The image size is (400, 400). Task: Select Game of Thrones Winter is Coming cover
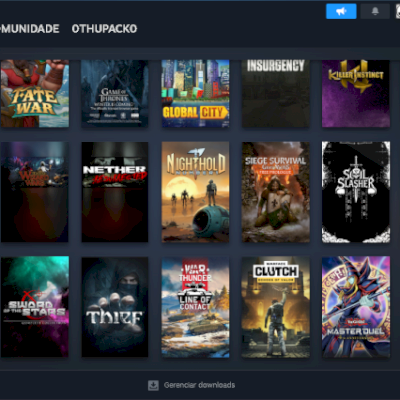click(x=115, y=93)
